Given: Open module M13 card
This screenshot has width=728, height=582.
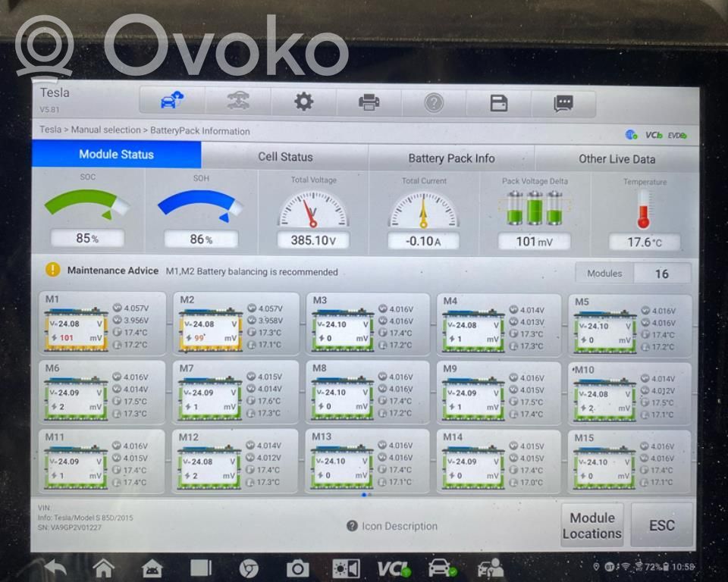Looking at the screenshot, I should pyautogui.click(x=367, y=461).
